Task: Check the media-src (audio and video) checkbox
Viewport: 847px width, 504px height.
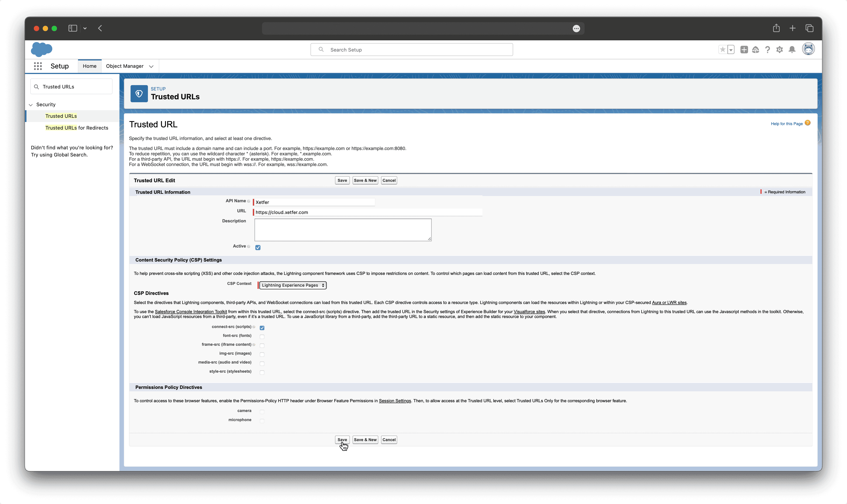Action: (x=262, y=364)
